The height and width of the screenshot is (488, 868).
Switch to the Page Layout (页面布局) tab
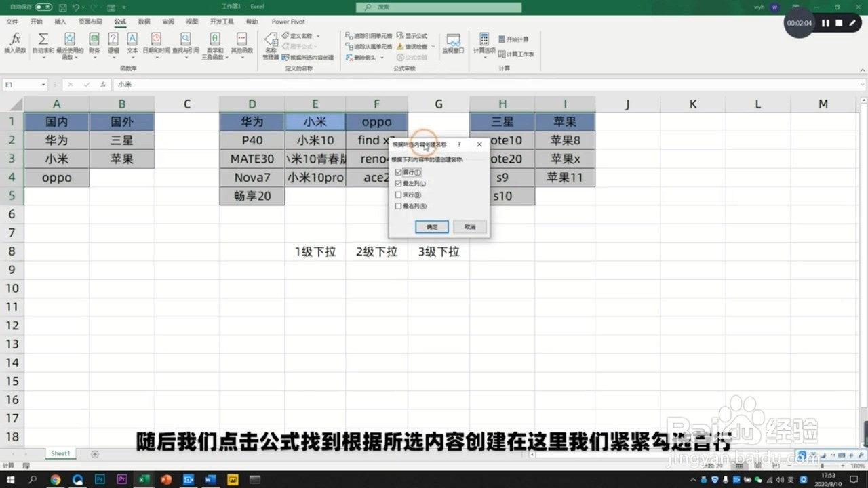pyautogui.click(x=90, y=22)
